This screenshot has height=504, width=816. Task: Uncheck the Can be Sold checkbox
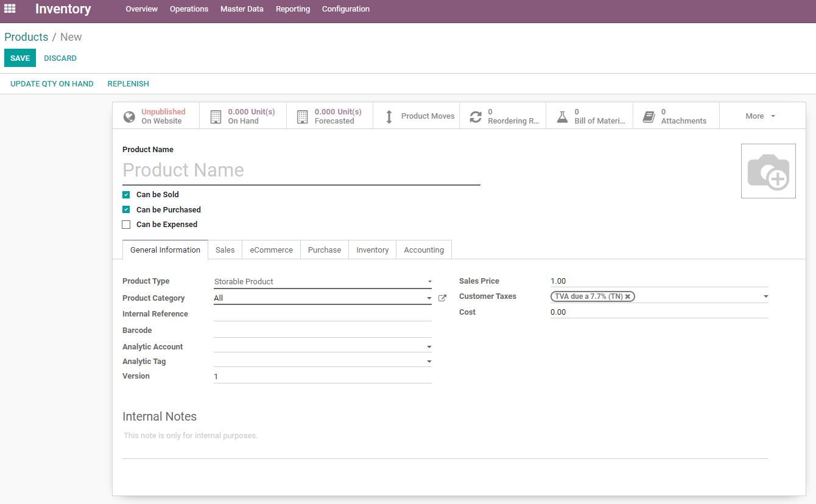coord(126,195)
